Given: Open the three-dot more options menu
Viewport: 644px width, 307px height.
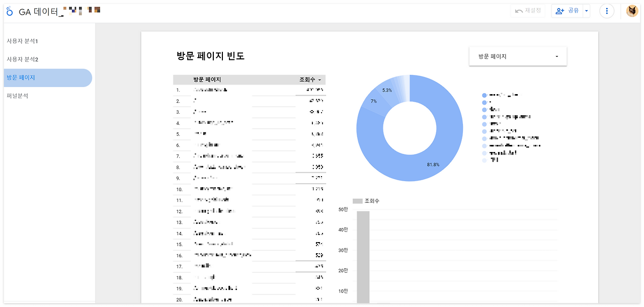Looking at the screenshot, I should 606,11.
